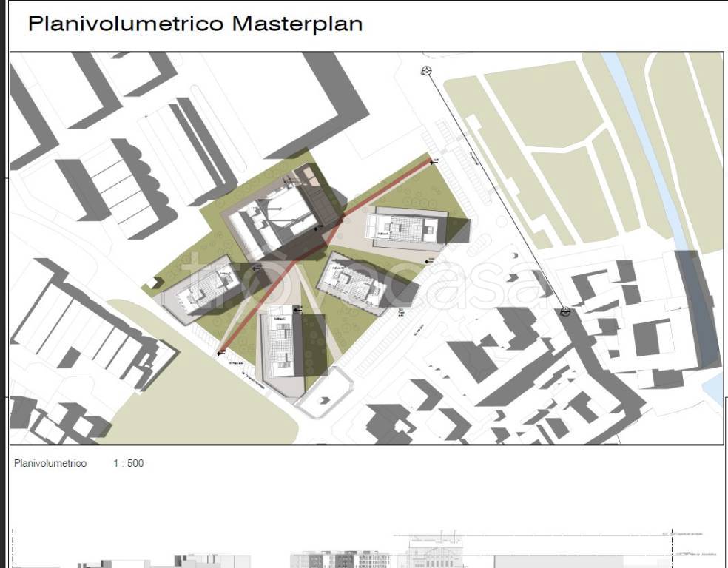Click the entrance arrow beside the large central building

pyautogui.click(x=317, y=230)
